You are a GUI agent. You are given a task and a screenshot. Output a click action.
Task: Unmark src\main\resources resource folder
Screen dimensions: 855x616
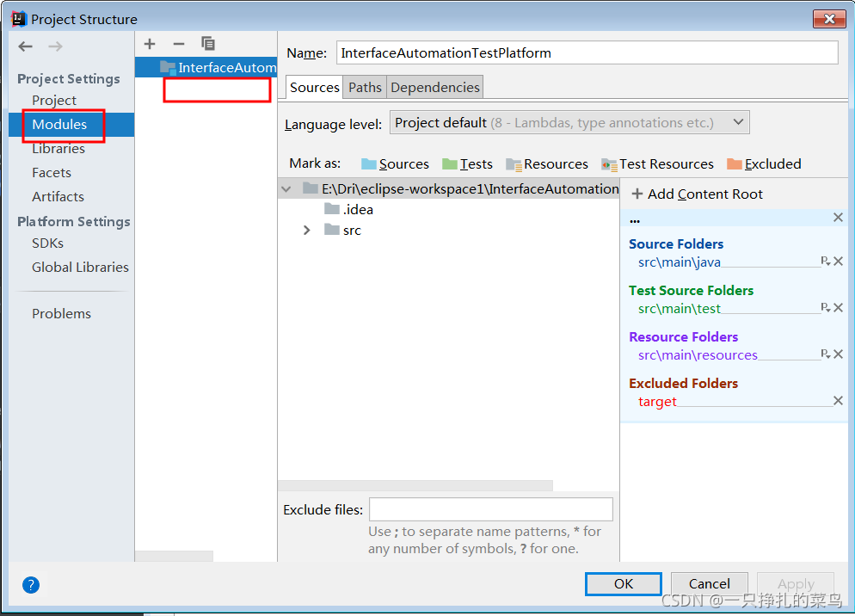pos(839,354)
